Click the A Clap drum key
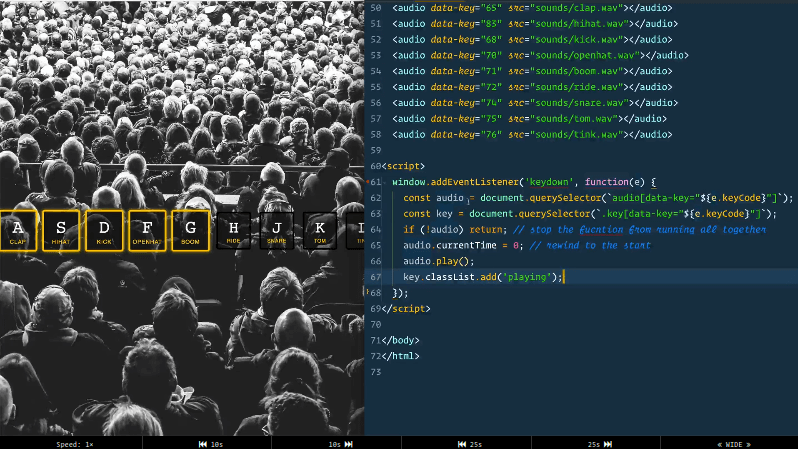The width and height of the screenshot is (798, 449). [x=18, y=231]
